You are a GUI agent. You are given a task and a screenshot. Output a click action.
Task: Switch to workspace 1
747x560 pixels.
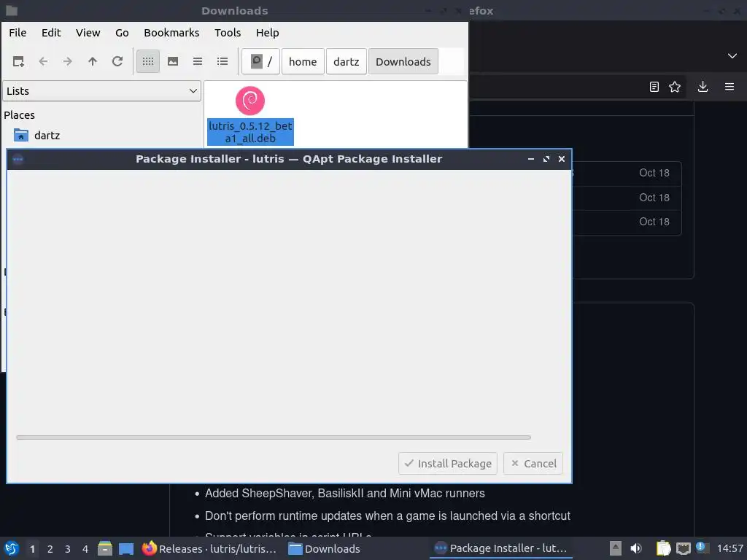32,549
